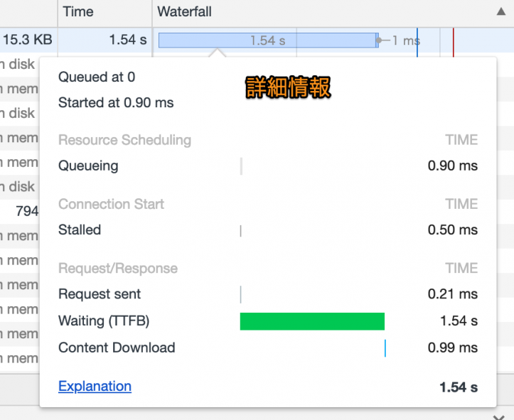Click the green Waiting (TTFB) bar
The image size is (514, 420).
pos(312,321)
